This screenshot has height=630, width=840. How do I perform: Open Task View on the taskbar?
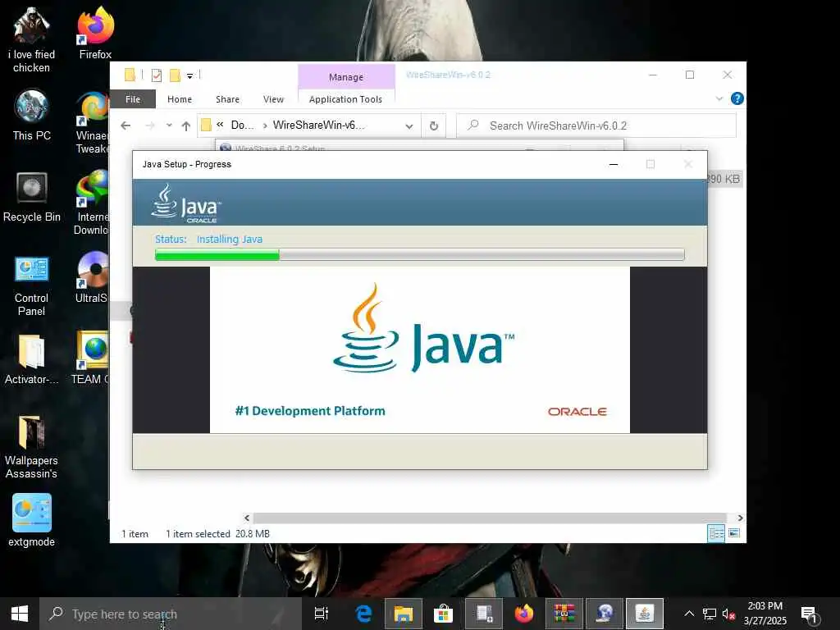tap(321, 614)
